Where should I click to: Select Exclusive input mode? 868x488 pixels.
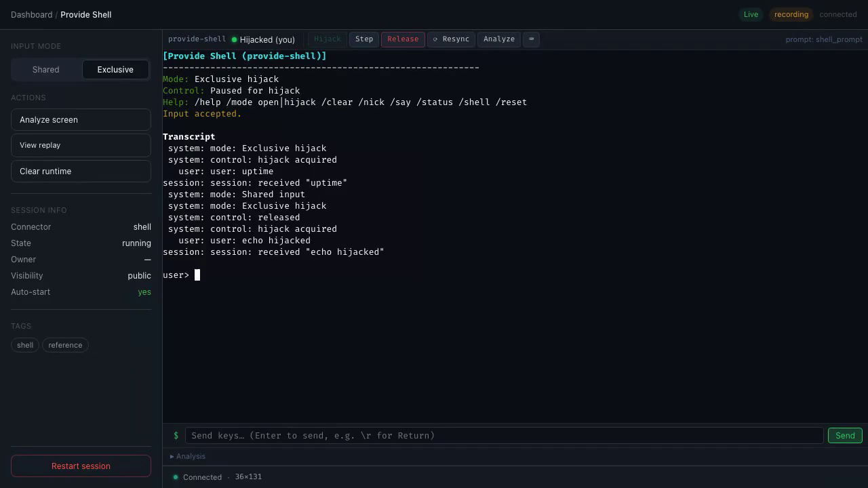(x=115, y=70)
